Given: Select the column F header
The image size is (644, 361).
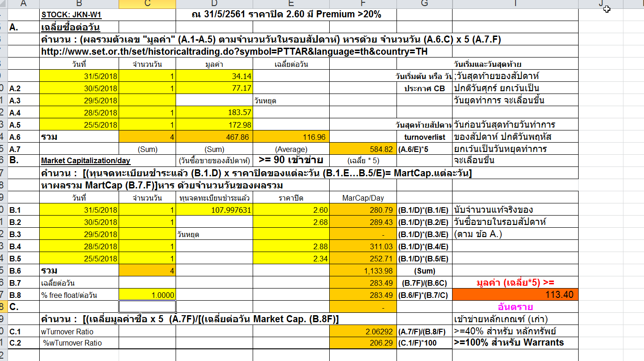Looking at the screenshot, I should [363, 4].
